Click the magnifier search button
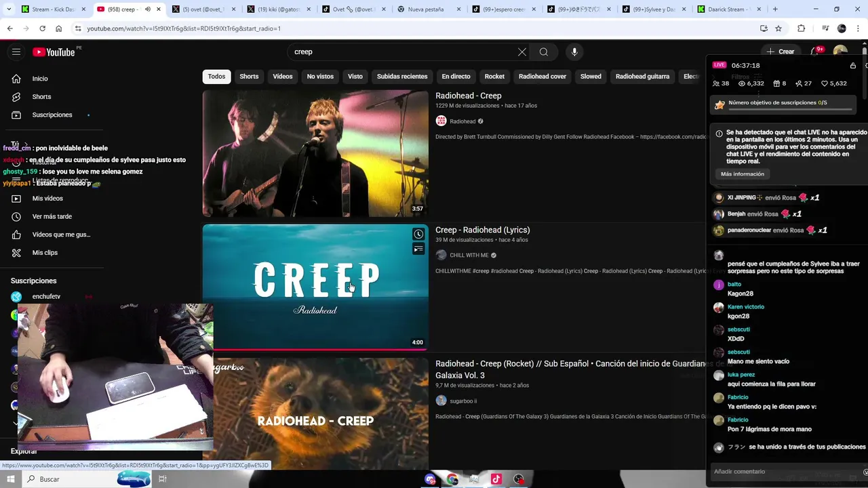The width and height of the screenshot is (868, 488). (x=544, y=52)
